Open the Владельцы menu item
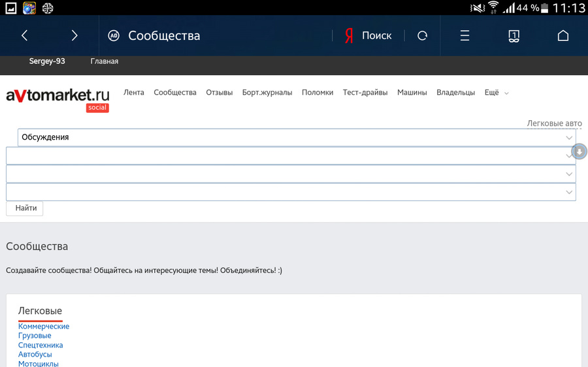588x367 pixels. point(455,92)
